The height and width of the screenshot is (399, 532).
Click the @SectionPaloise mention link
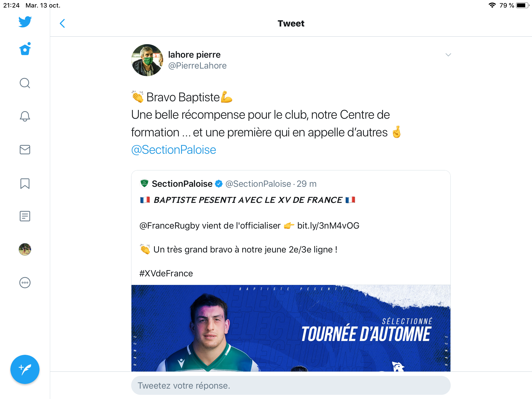[174, 150]
